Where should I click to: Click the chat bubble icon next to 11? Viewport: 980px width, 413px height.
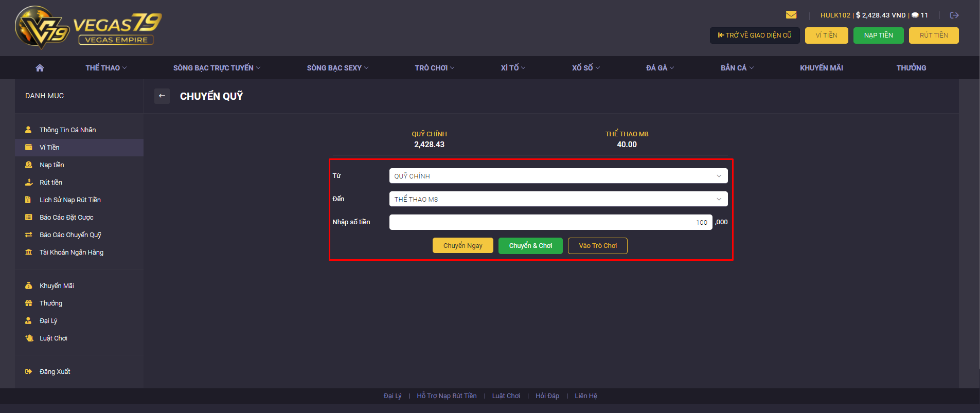point(915,15)
